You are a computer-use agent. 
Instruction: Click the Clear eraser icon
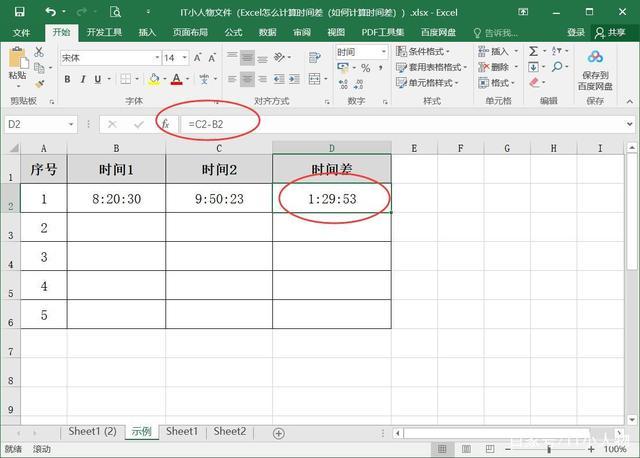tap(534, 83)
